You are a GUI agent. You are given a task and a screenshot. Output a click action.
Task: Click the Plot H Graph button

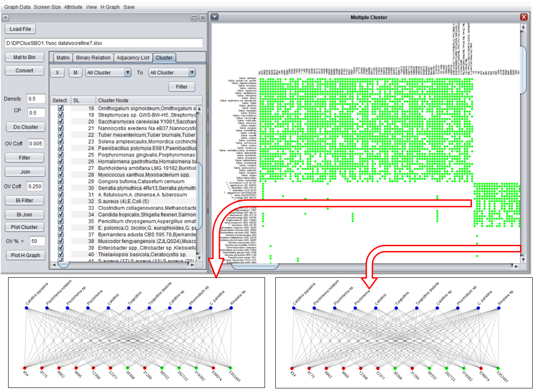pos(25,255)
